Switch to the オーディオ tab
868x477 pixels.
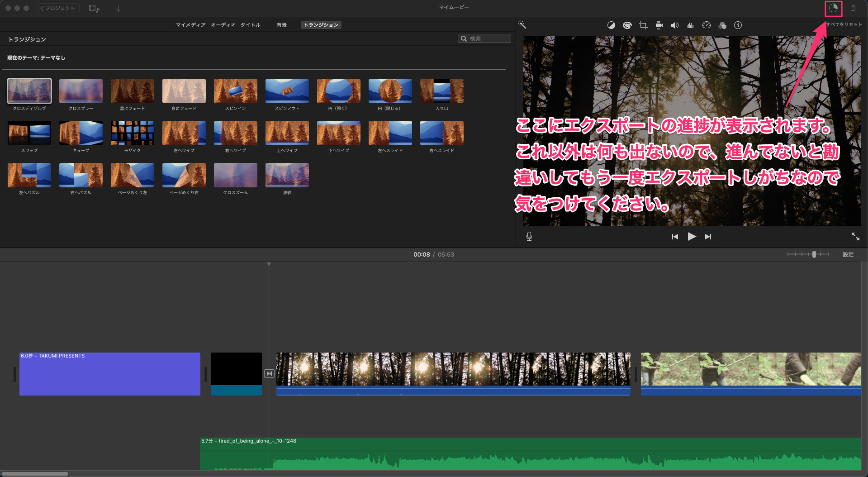pyautogui.click(x=223, y=25)
